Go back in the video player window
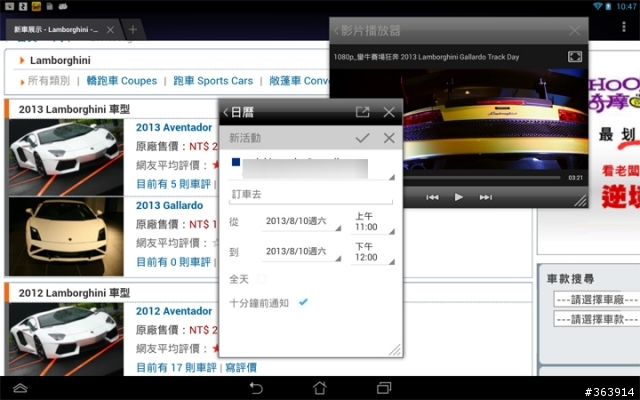 [336, 31]
